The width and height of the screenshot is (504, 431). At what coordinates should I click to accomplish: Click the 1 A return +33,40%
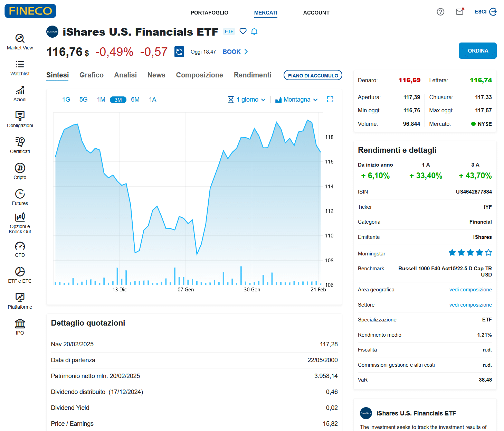[426, 176]
